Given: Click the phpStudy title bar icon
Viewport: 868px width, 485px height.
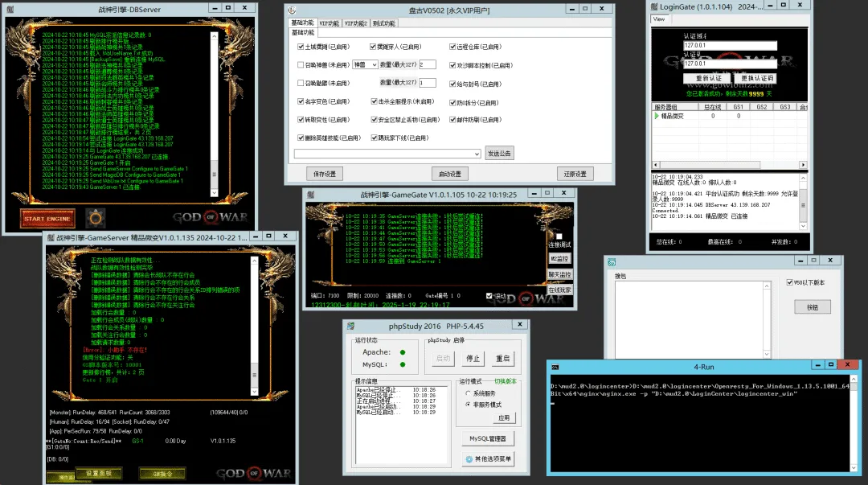Looking at the screenshot, I should point(351,326).
